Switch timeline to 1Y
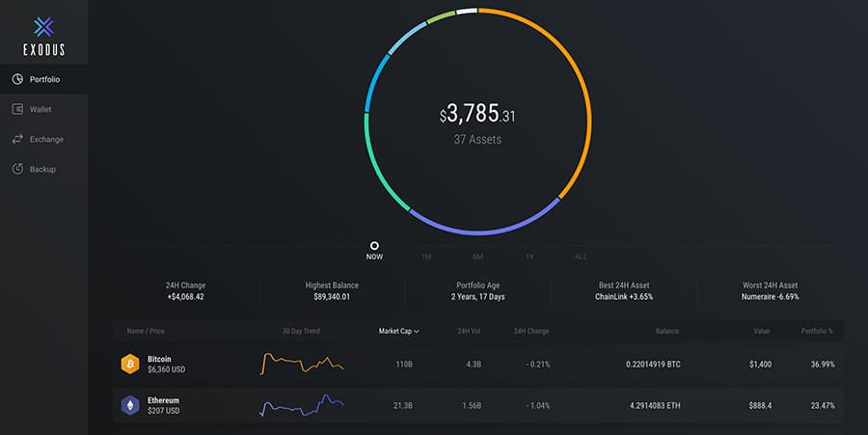The width and height of the screenshot is (868, 435). [x=529, y=257]
